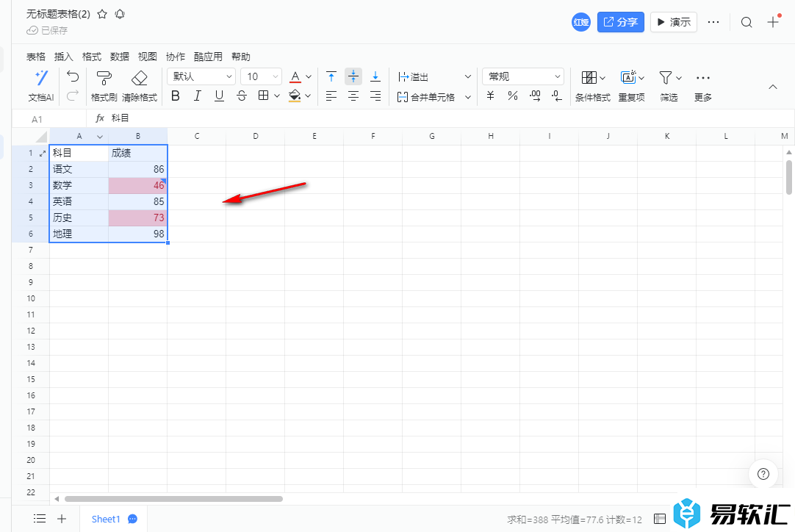Click the 清除格式 eraser icon

[139, 78]
